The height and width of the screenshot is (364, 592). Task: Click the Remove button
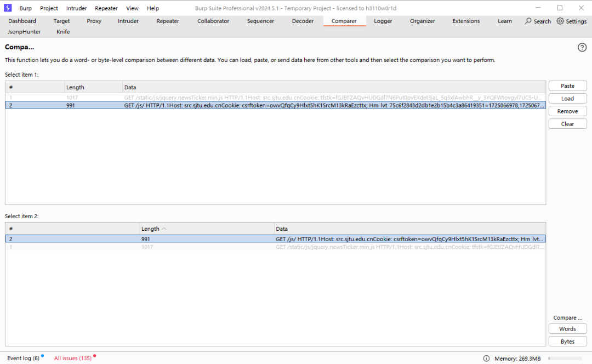567,111
